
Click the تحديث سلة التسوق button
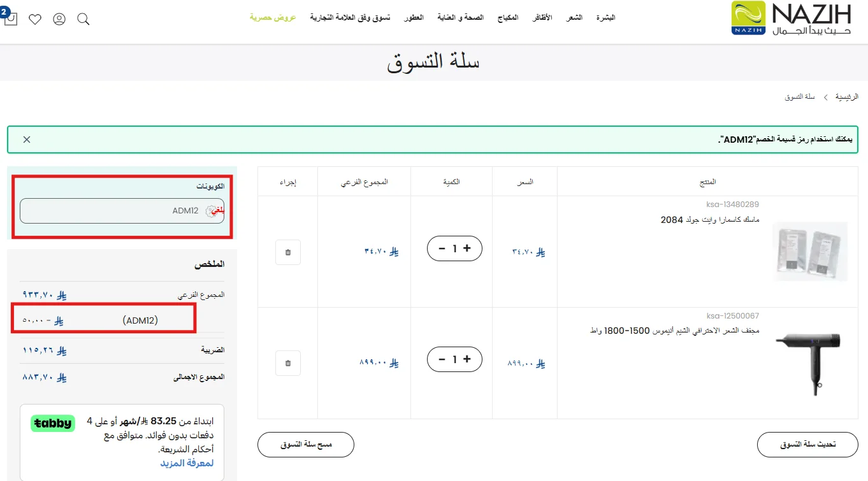tap(807, 445)
